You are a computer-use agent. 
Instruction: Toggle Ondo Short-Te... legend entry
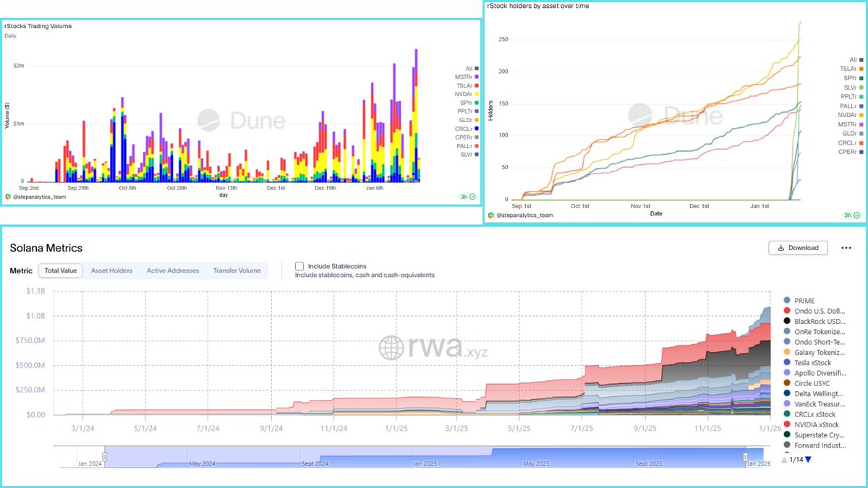tap(813, 341)
